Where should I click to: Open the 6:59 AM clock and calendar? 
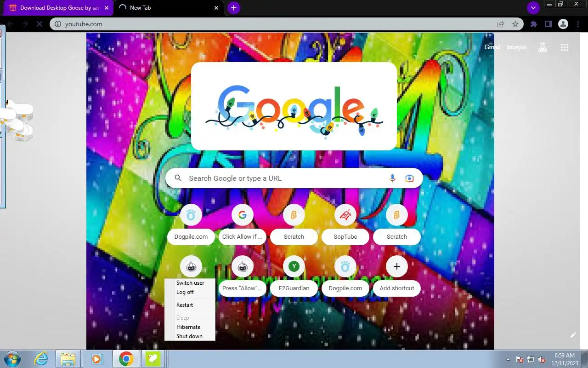pos(565,359)
